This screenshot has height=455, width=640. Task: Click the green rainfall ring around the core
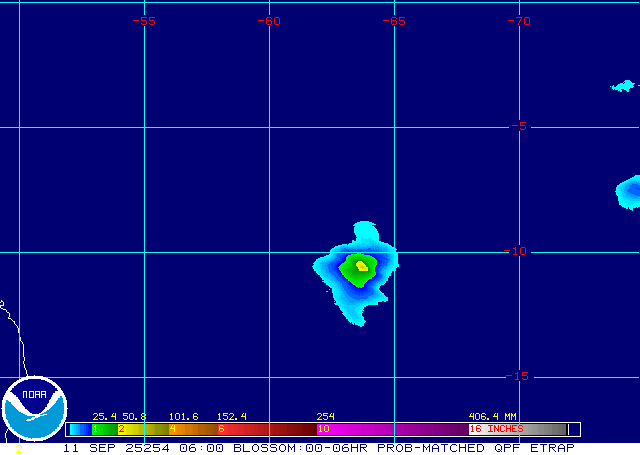pos(352,272)
